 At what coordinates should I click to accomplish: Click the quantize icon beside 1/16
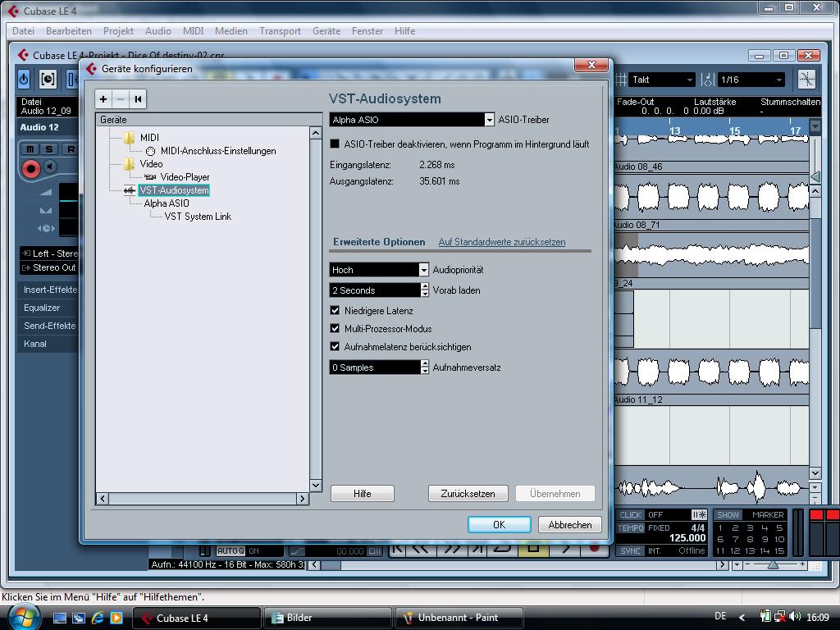(708, 80)
